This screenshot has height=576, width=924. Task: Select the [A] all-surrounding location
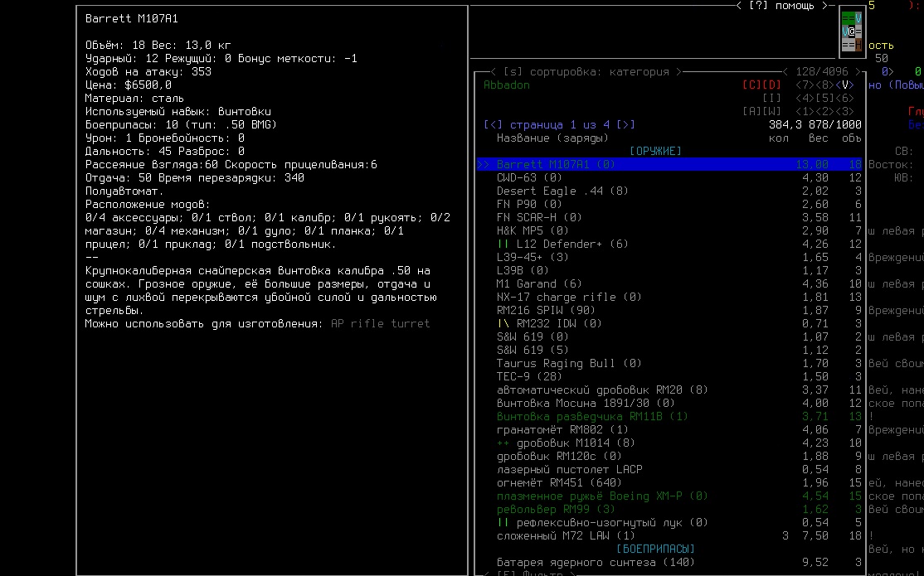tap(752, 111)
